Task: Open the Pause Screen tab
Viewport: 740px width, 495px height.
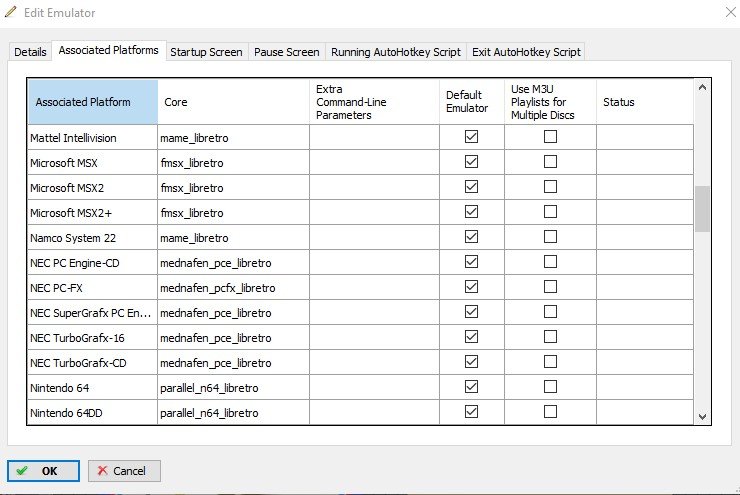Action: (x=286, y=52)
